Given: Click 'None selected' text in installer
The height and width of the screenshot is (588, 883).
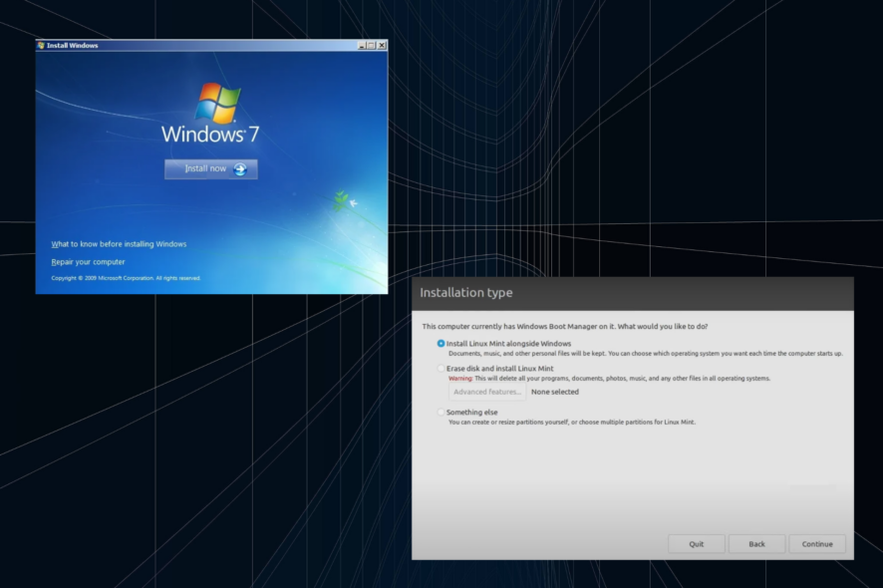Looking at the screenshot, I should pos(555,392).
